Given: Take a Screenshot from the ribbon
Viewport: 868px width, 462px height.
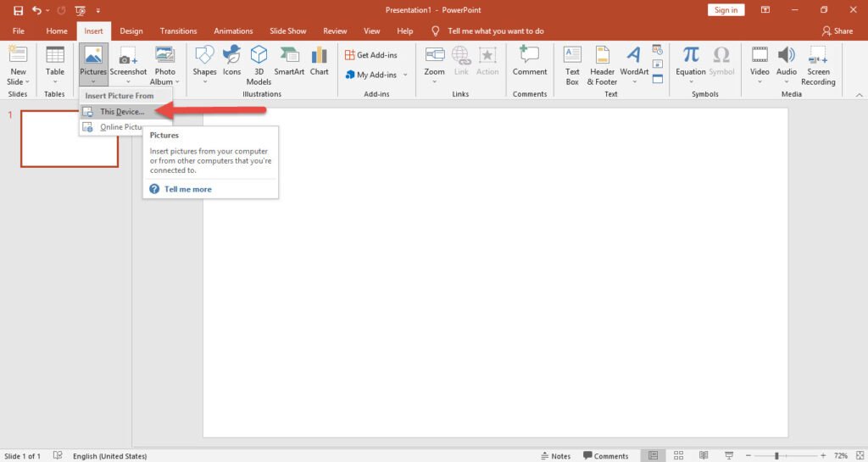Looking at the screenshot, I should [128, 64].
